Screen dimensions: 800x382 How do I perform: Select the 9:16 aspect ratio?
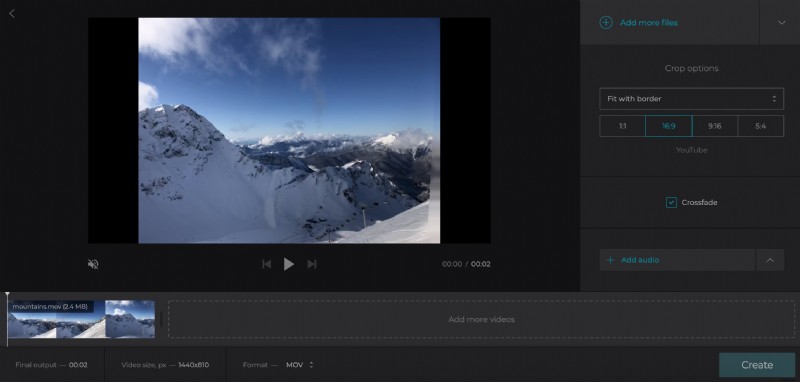click(x=714, y=126)
